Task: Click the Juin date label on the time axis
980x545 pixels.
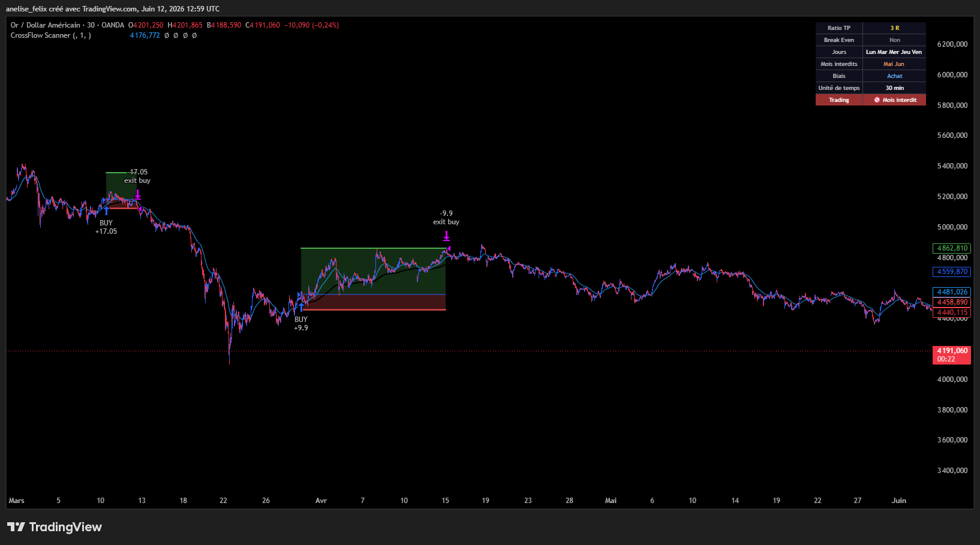Action: (899, 501)
